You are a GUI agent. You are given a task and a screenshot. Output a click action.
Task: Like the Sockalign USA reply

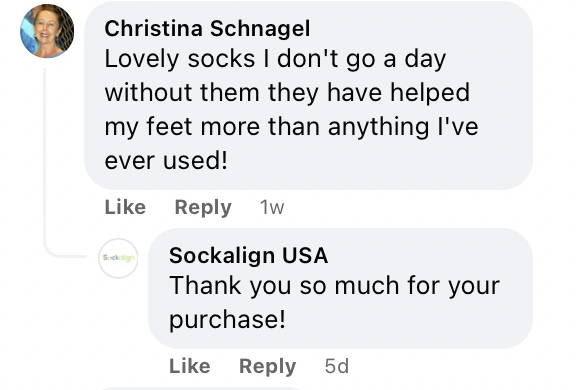[190, 366]
